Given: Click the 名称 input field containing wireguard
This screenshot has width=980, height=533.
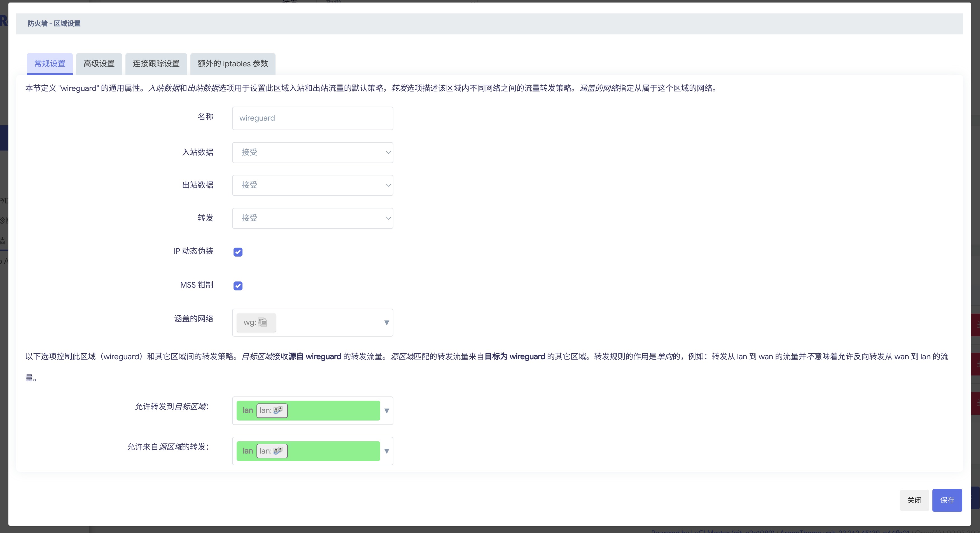Looking at the screenshot, I should tap(312, 118).
